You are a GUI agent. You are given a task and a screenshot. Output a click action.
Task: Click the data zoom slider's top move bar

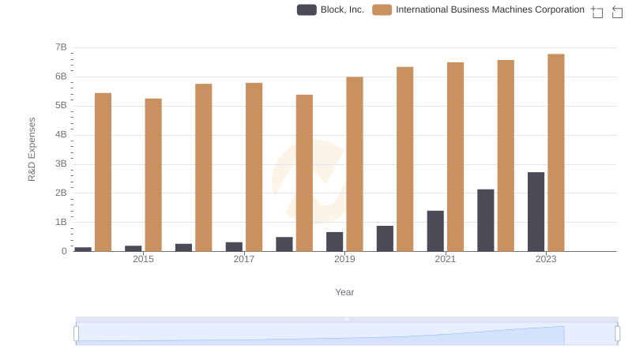[x=347, y=319]
